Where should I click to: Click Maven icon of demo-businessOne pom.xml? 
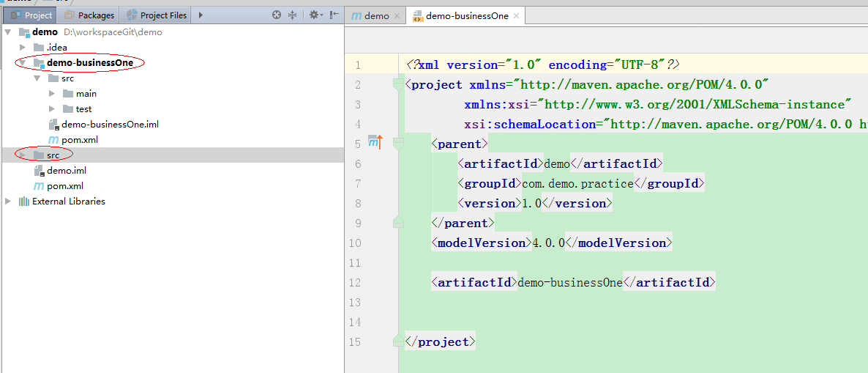point(53,140)
